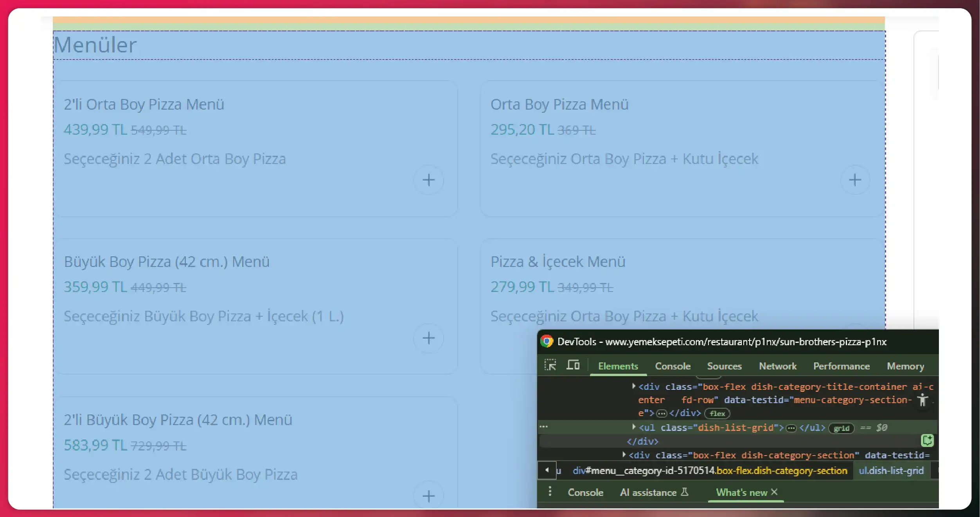
Task: Expand the ul dish-list-grid node
Action: (634, 427)
